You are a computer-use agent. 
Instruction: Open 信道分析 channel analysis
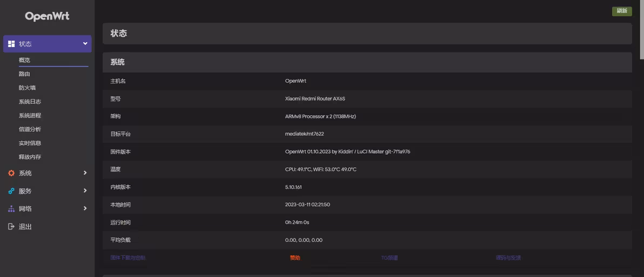coord(30,129)
